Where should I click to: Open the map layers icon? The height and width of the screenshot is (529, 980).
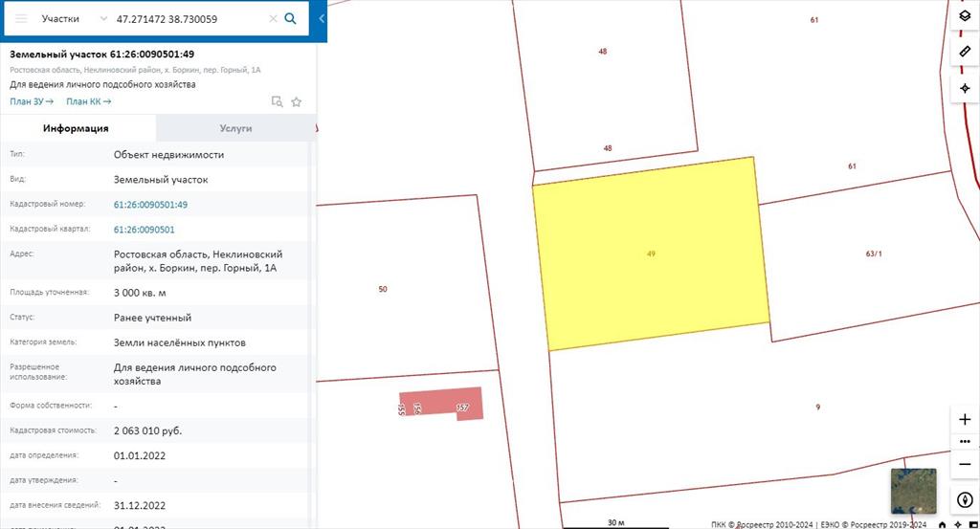[965, 15]
